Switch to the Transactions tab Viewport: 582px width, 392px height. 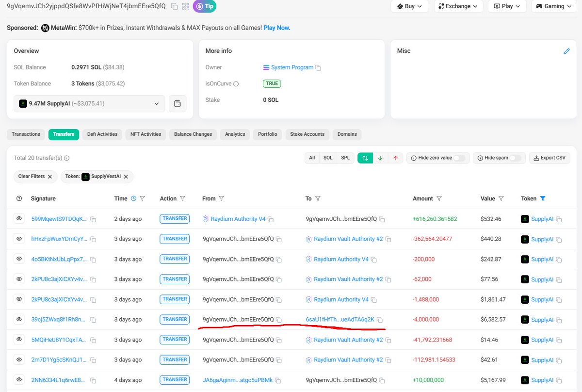coord(26,134)
